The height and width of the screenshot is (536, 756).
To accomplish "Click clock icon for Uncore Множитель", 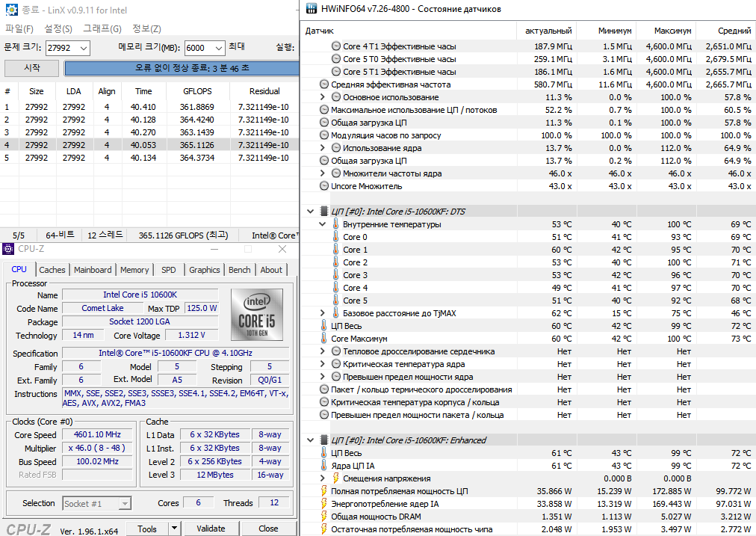I will (324, 186).
